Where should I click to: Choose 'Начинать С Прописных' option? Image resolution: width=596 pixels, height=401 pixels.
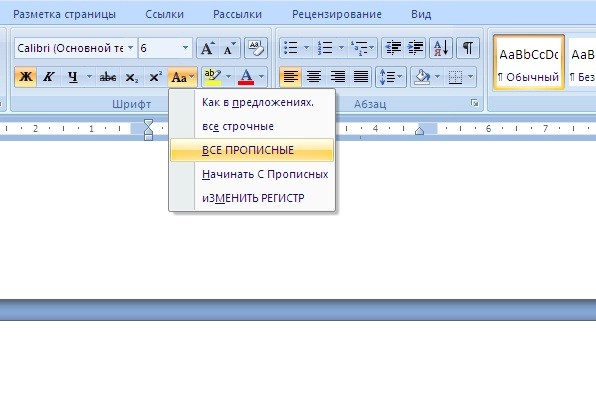pos(252,174)
